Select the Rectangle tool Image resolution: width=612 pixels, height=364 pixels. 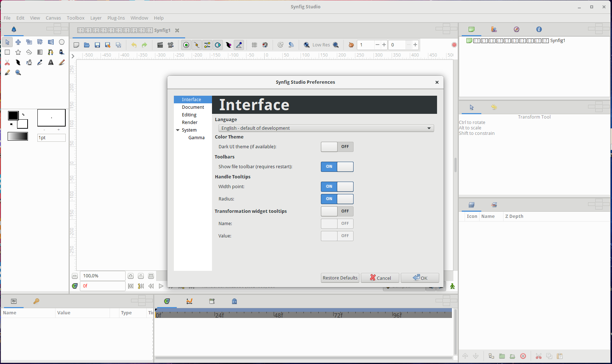[7, 52]
